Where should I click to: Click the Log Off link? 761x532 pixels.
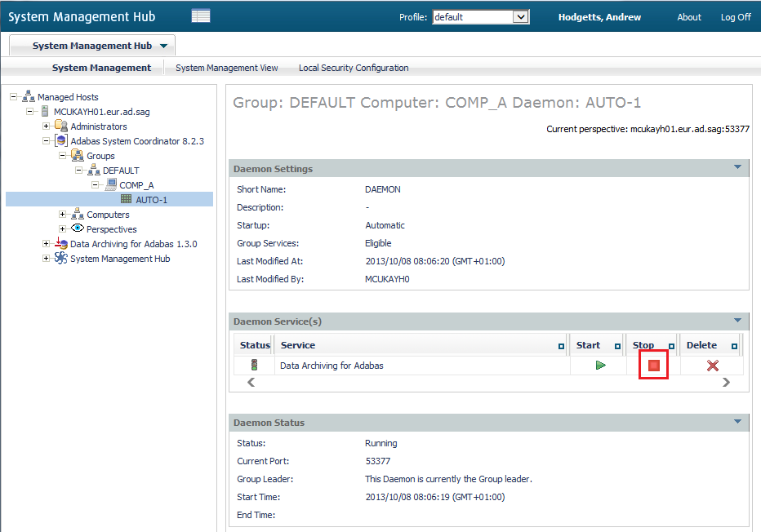point(735,17)
